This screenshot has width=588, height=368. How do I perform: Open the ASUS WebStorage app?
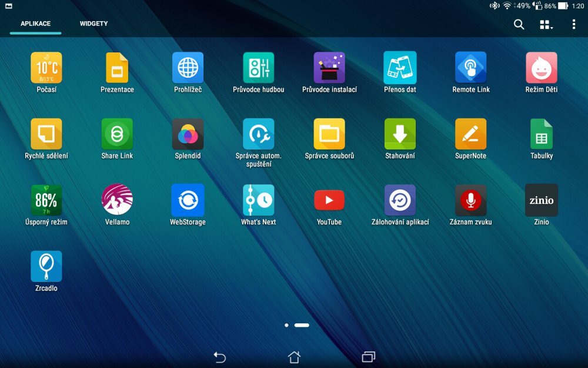coord(188,200)
